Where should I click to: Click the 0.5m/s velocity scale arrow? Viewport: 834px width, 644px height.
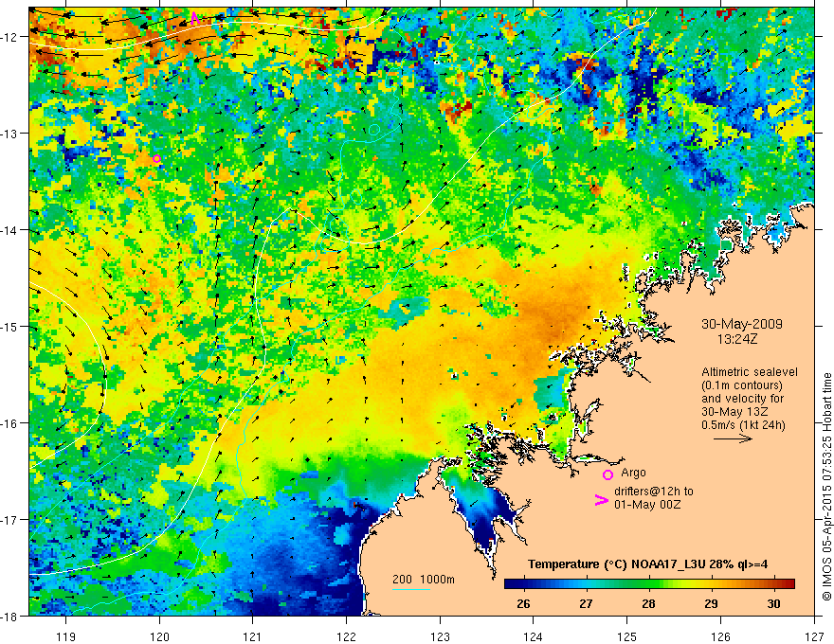[733, 438]
